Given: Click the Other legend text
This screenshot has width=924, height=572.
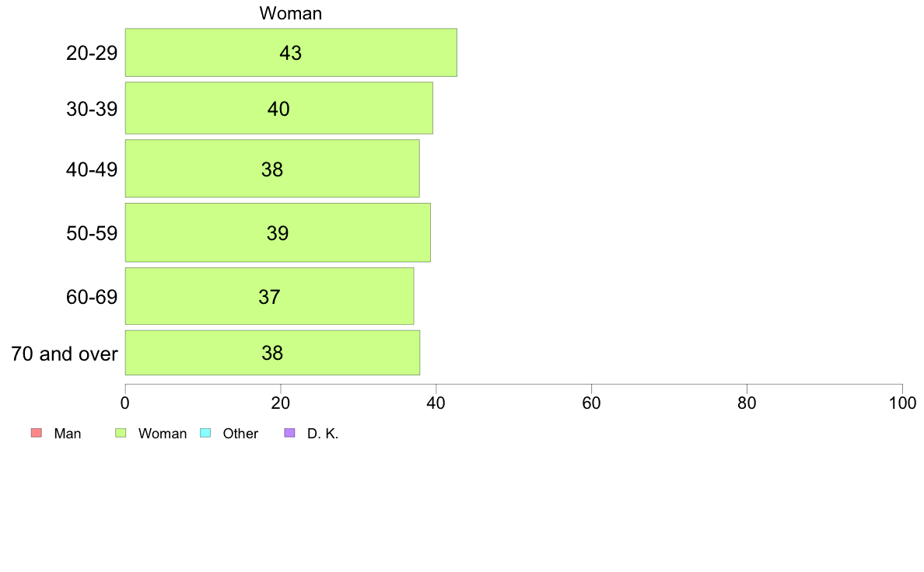Looking at the screenshot, I should coord(240,434).
